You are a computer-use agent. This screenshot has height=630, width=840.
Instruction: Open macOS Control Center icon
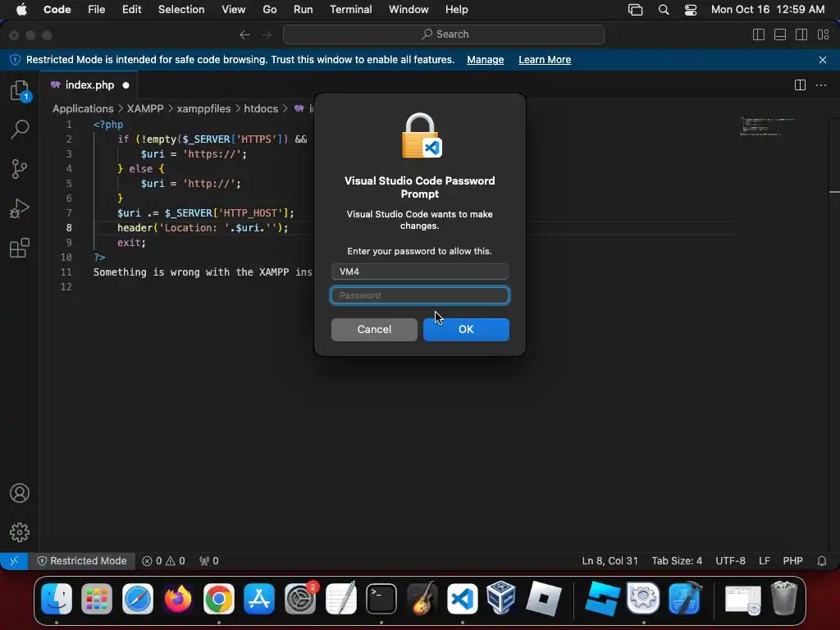tap(691, 10)
